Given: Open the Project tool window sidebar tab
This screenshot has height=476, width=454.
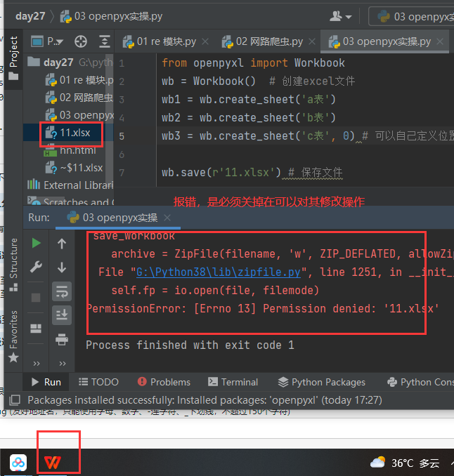Looking at the screenshot, I should point(13,58).
